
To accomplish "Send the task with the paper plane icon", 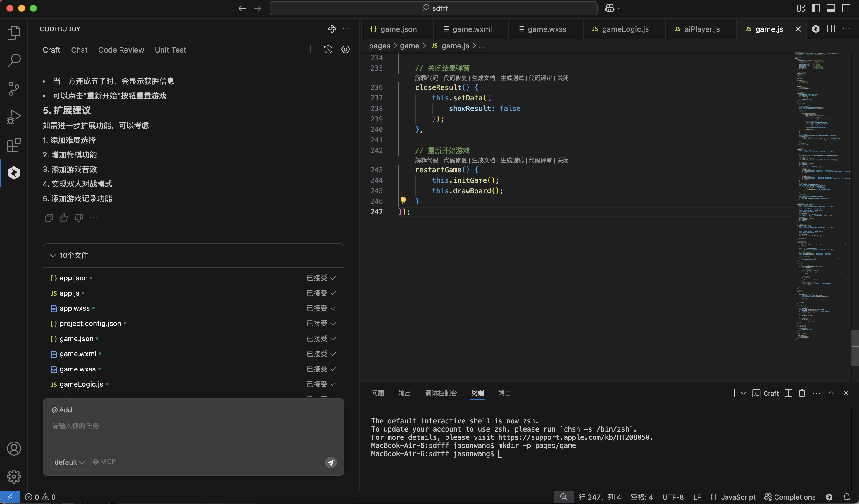I will coord(330,462).
